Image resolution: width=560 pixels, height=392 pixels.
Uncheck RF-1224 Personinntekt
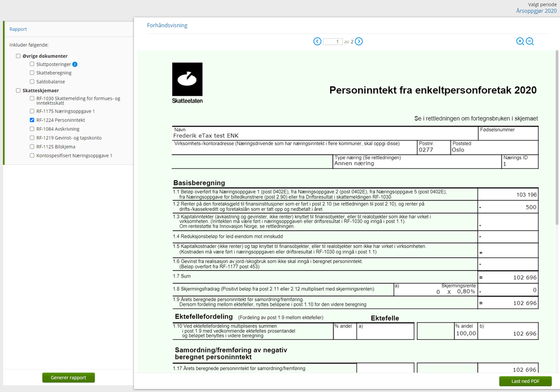(x=32, y=120)
